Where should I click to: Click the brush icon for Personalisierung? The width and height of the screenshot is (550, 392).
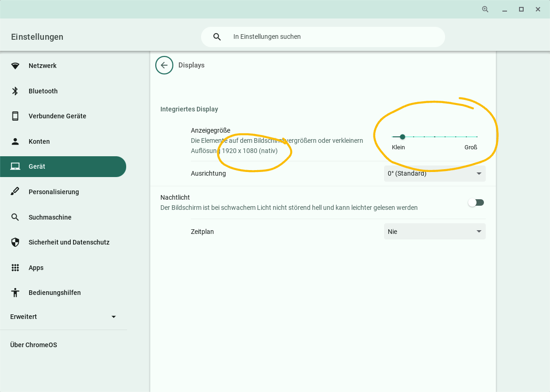15,191
